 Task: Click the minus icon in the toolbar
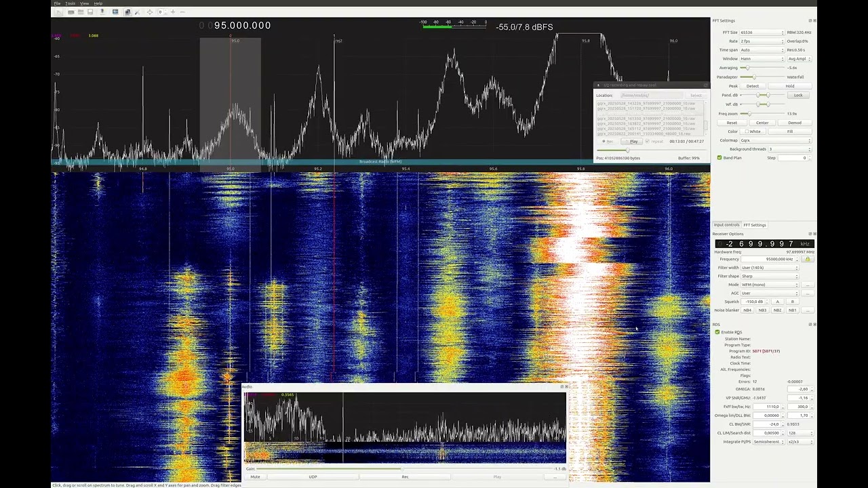click(182, 12)
